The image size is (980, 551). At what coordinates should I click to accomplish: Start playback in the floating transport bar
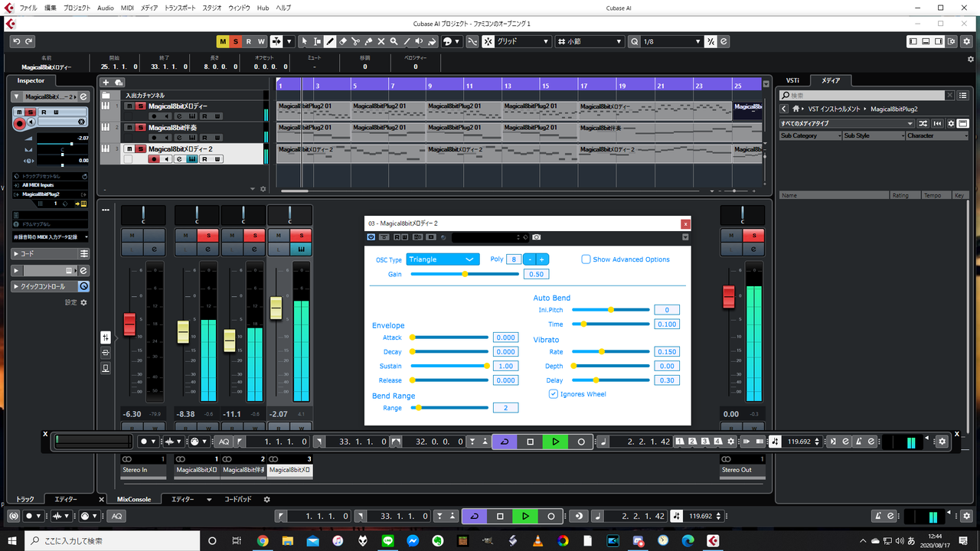[556, 442]
